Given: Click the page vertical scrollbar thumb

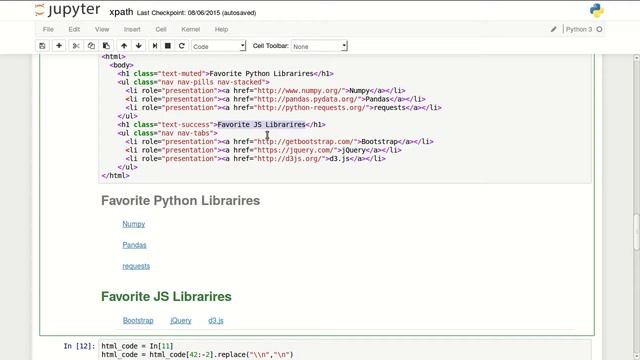Looking at the screenshot, I should 636,231.
